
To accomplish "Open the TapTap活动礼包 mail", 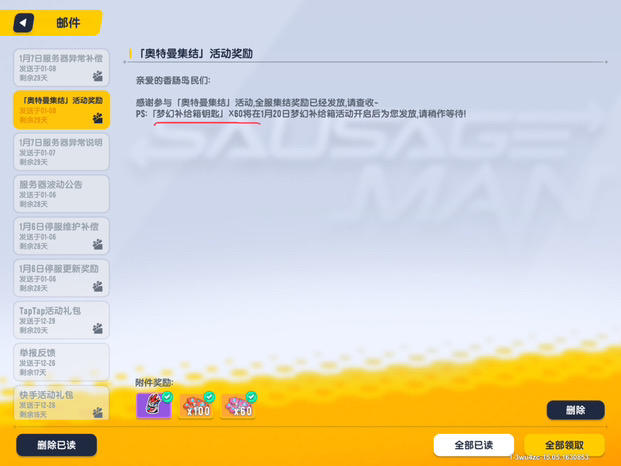I will point(61,320).
